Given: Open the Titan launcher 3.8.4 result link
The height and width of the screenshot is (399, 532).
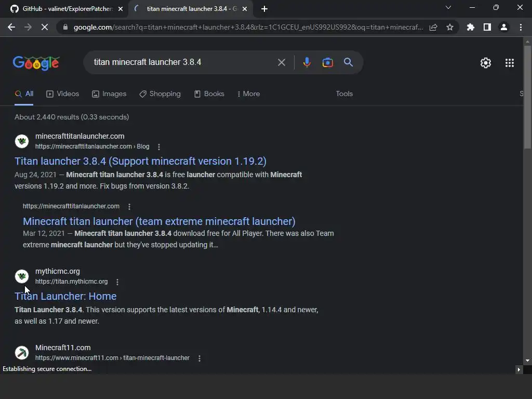Looking at the screenshot, I should (x=140, y=161).
